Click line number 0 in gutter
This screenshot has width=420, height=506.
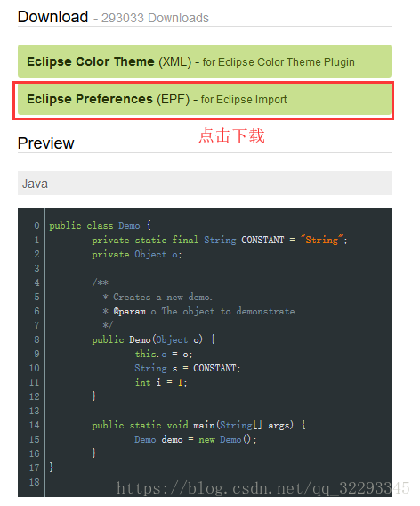click(36, 225)
